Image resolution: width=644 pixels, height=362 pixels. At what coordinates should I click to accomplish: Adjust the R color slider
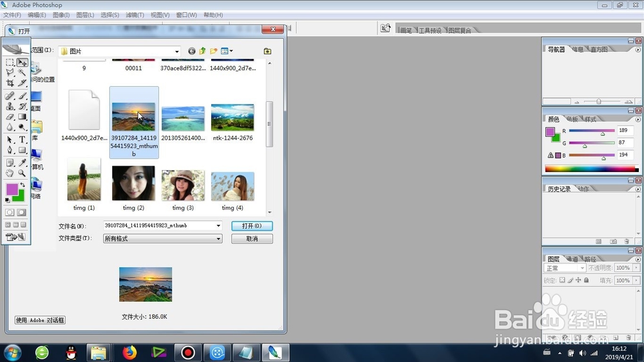(x=603, y=134)
